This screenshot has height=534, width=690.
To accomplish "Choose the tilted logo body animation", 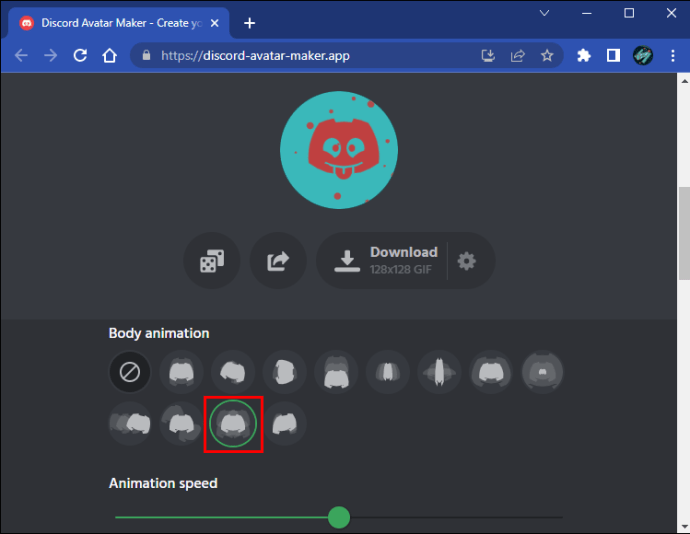I will click(x=233, y=372).
